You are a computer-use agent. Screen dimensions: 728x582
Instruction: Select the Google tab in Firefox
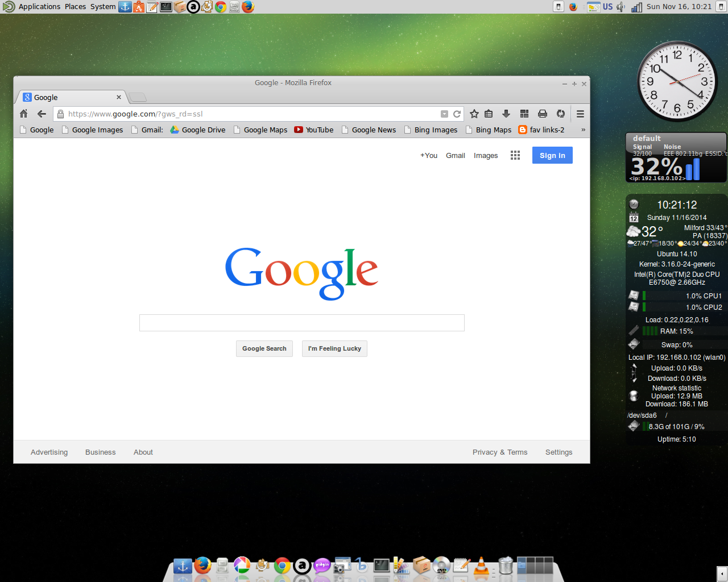(x=71, y=97)
